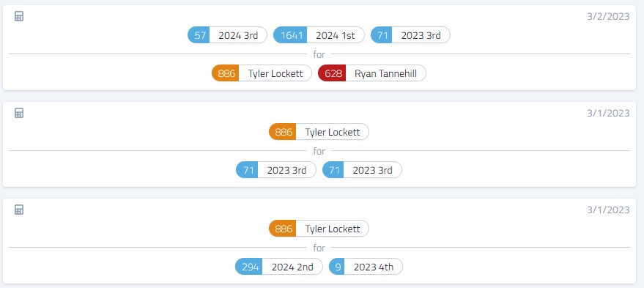Click the red 628 value badge
Screen dimensions: 644x288
pyautogui.click(x=333, y=73)
